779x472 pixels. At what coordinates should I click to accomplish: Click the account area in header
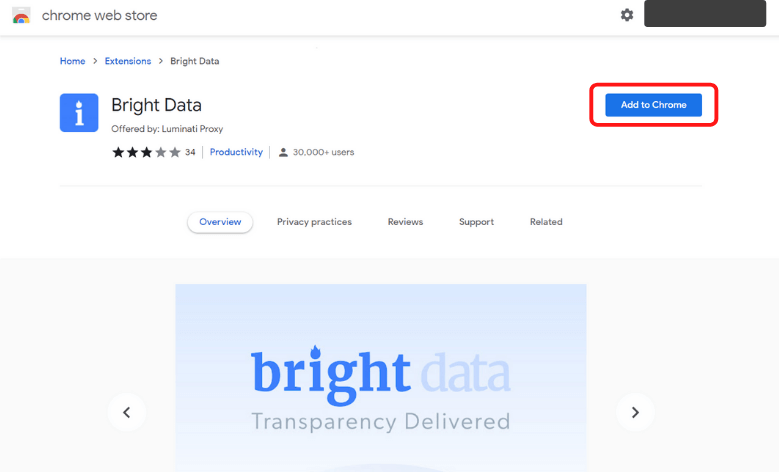coord(704,15)
